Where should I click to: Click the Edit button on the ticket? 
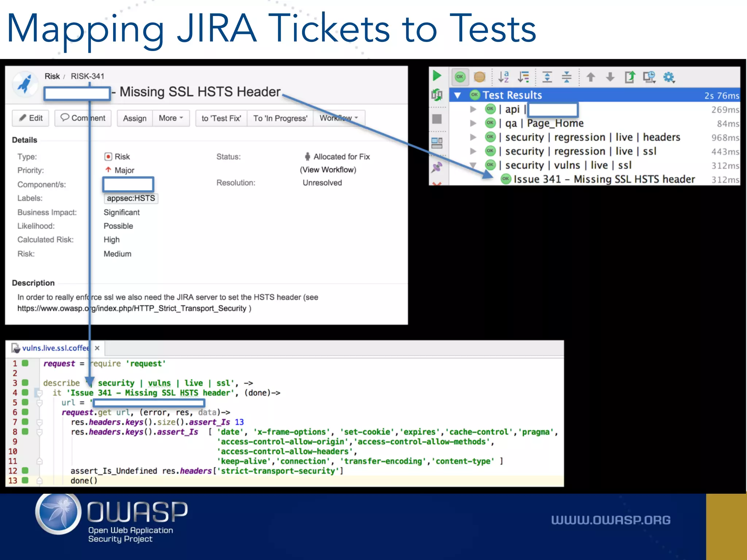31,118
